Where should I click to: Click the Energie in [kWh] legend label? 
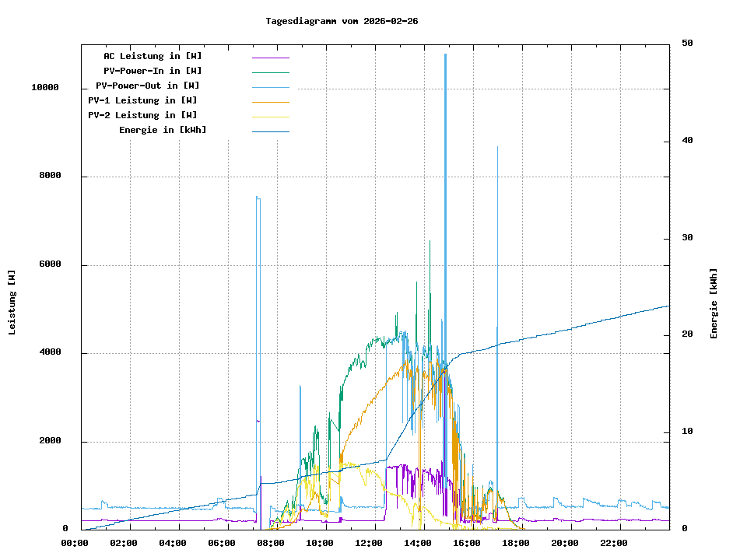click(163, 130)
